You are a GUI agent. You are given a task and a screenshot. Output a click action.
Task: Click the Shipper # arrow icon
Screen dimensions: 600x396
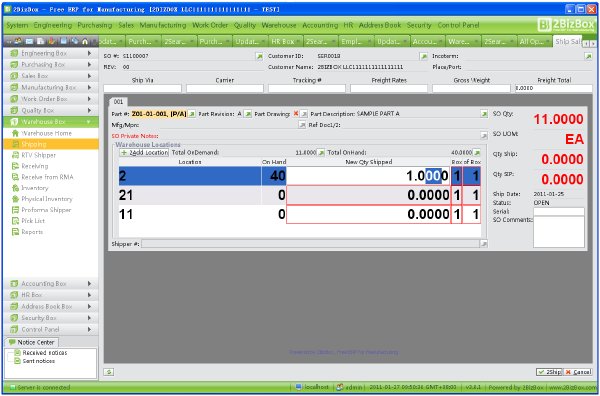[484, 244]
